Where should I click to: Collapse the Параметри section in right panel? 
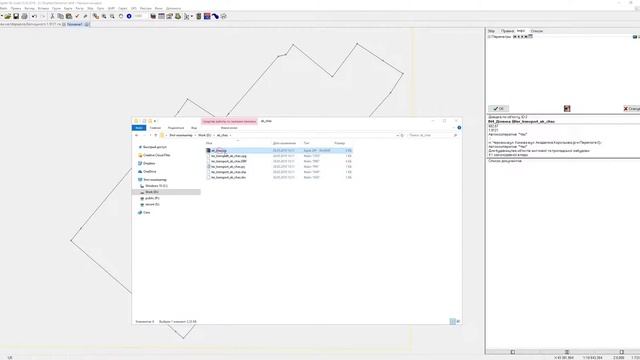[x=490, y=37]
